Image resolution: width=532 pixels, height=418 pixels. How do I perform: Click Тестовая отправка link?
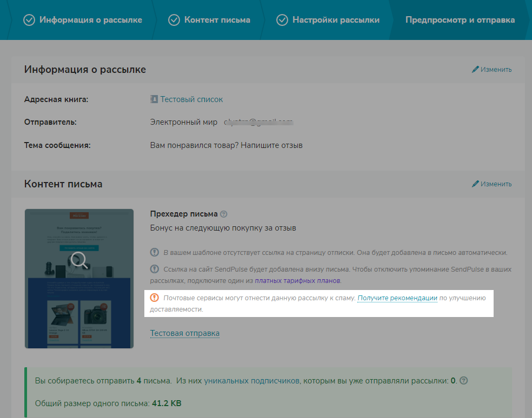[x=185, y=333]
